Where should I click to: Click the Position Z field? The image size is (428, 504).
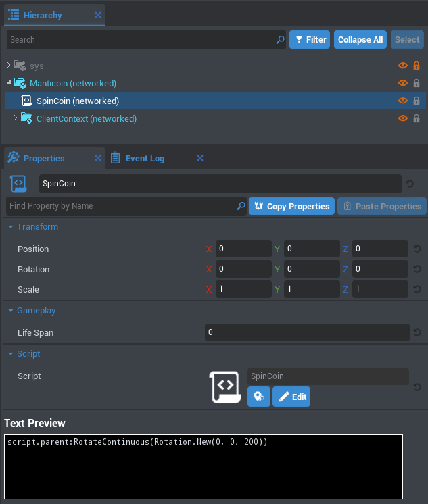click(380, 249)
